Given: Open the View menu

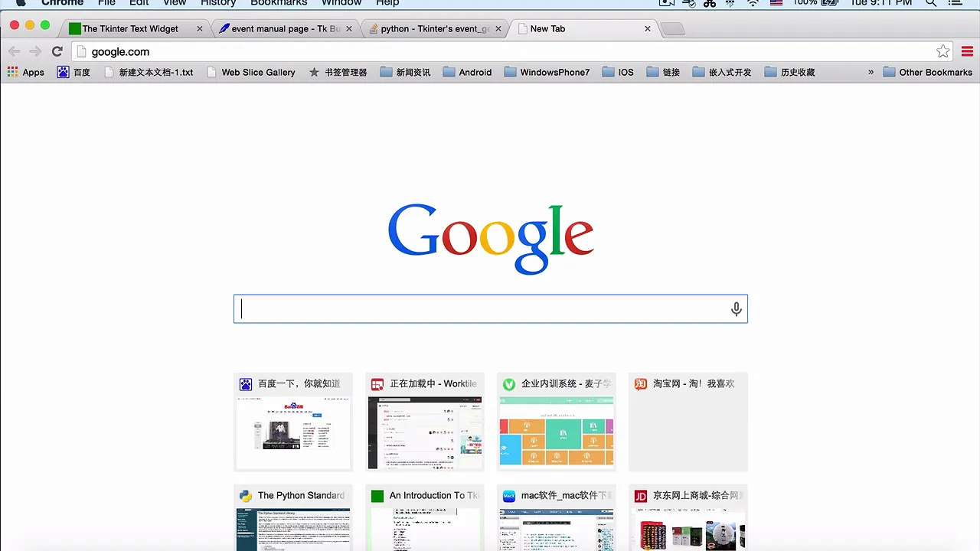Looking at the screenshot, I should point(175,3).
